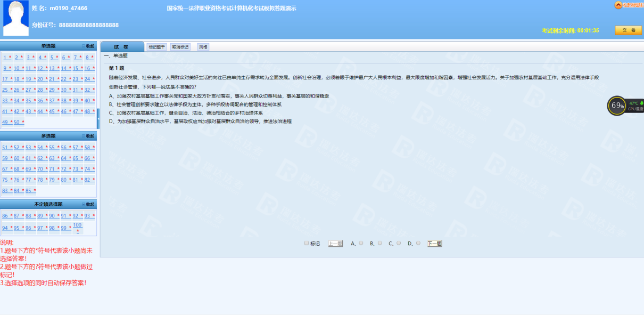This screenshot has height=315, width=644.
Task: Choose answer option D radio button
Action: 418,243
